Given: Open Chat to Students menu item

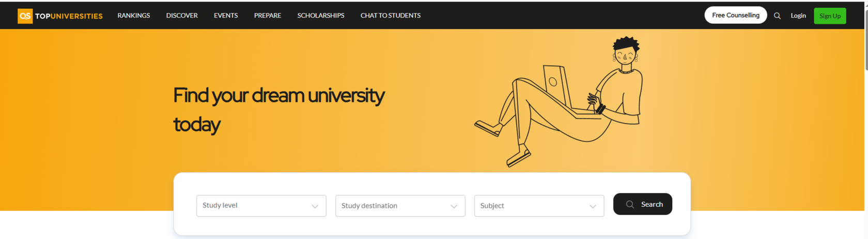Looking at the screenshot, I should click(391, 16).
